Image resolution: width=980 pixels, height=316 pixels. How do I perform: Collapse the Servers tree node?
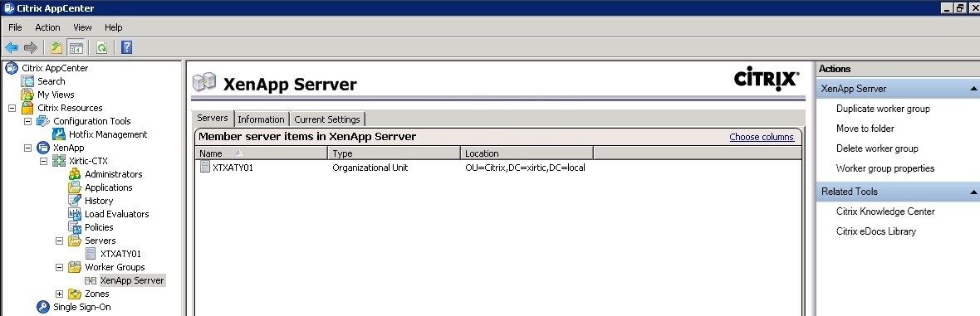click(59, 241)
